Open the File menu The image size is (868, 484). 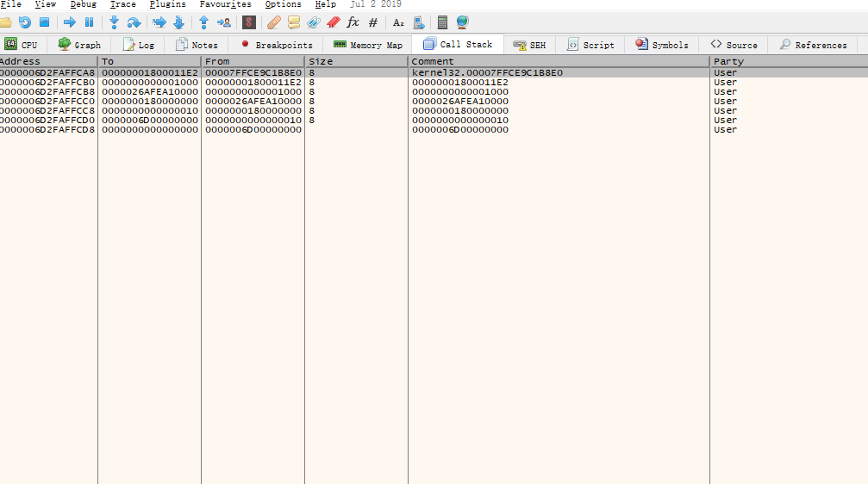tap(10, 4)
